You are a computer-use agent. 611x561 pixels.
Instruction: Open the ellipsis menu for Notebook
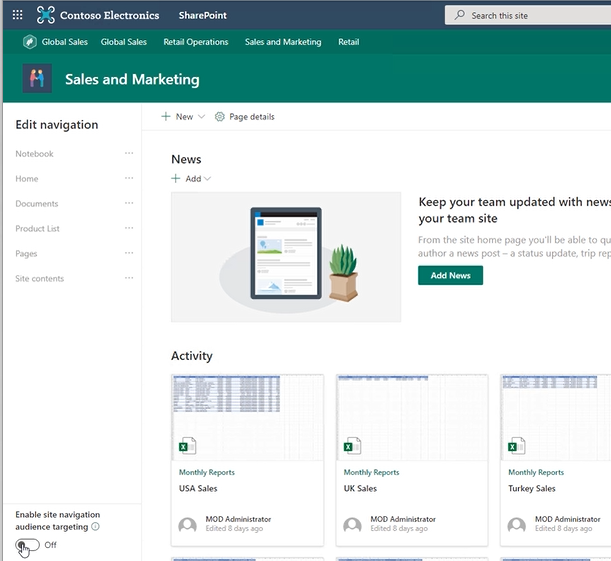(x=129, y=153)
